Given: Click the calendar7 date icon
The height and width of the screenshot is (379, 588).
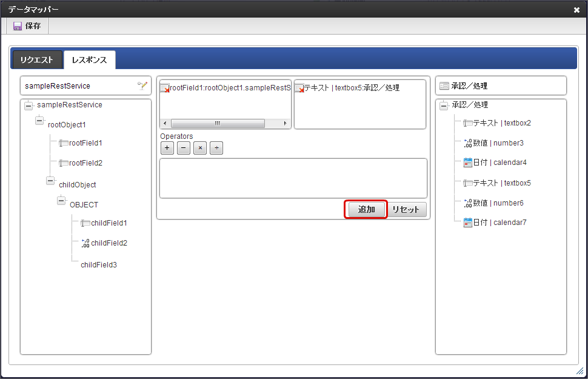Looking at the screenshot, I should pos(467,223).
